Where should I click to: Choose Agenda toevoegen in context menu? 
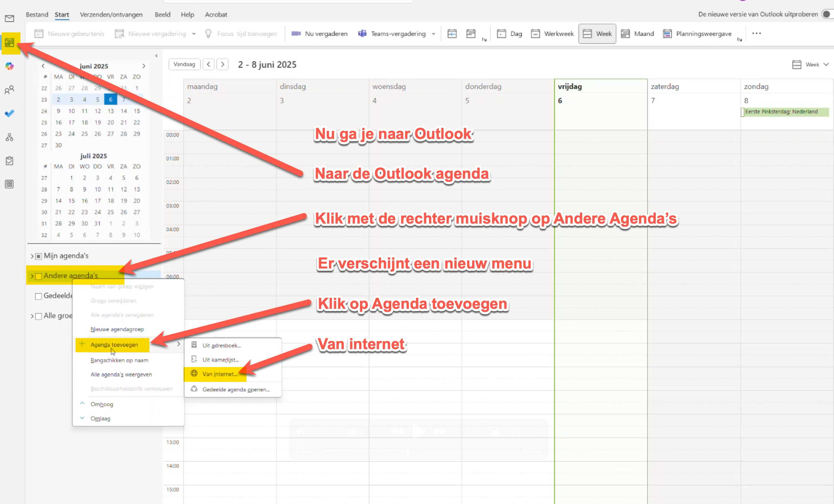pos(129,345)
